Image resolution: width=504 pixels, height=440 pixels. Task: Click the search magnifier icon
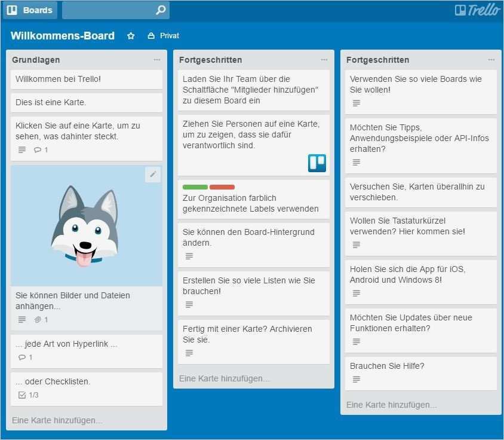[161, 10]
